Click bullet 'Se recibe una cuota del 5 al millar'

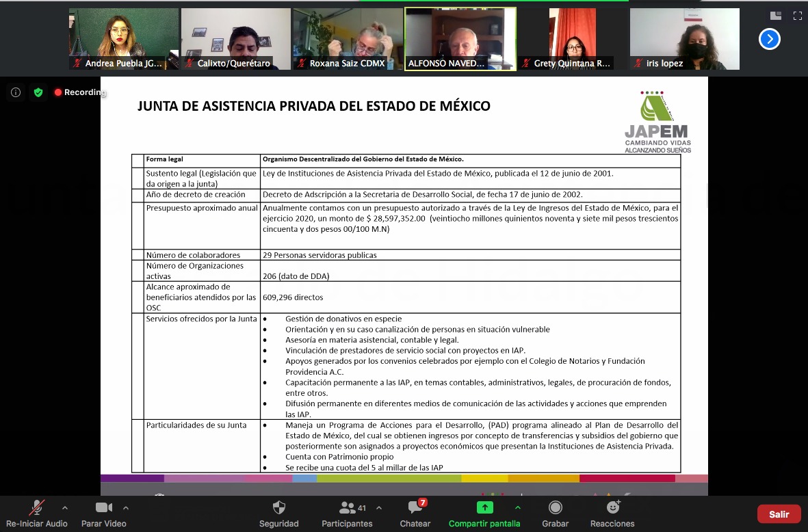[365, 468]
